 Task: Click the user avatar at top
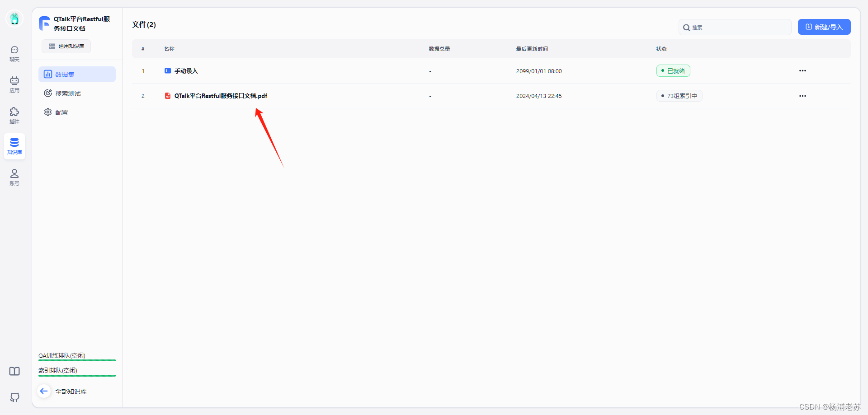click(x=14, y=19)
